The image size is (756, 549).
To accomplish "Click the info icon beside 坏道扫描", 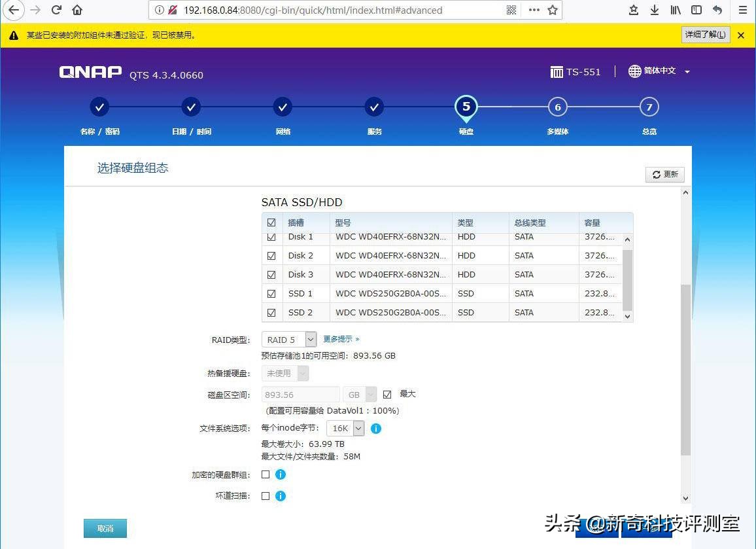I will (x=281, y=496).
